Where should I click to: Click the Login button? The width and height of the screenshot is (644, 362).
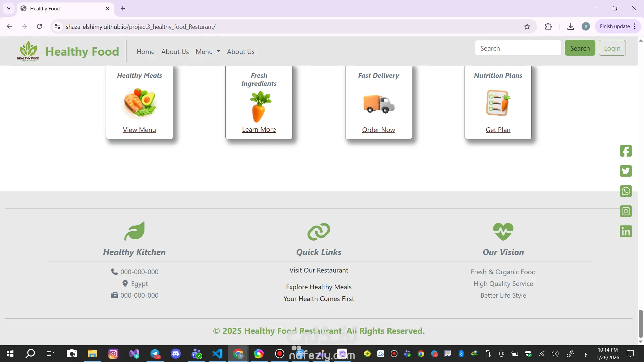pyautogui.click(x=612, y=48)
